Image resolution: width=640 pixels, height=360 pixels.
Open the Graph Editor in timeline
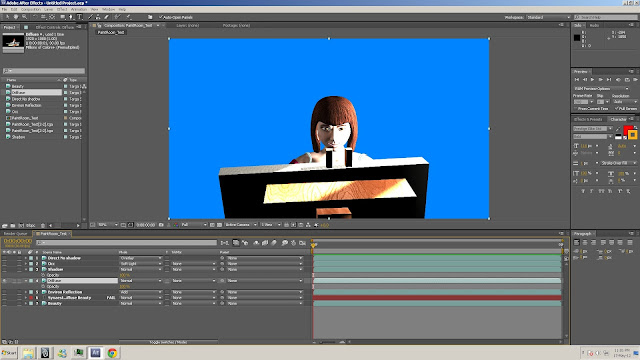pos(302,243)
